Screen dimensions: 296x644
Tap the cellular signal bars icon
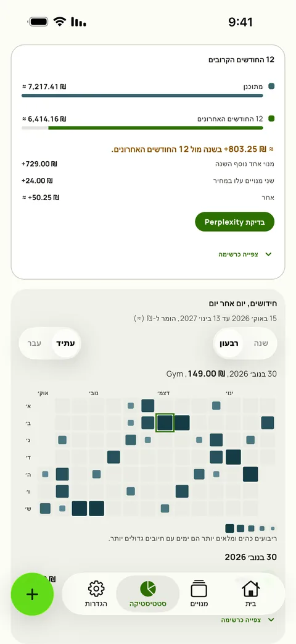tap(78, 22)
